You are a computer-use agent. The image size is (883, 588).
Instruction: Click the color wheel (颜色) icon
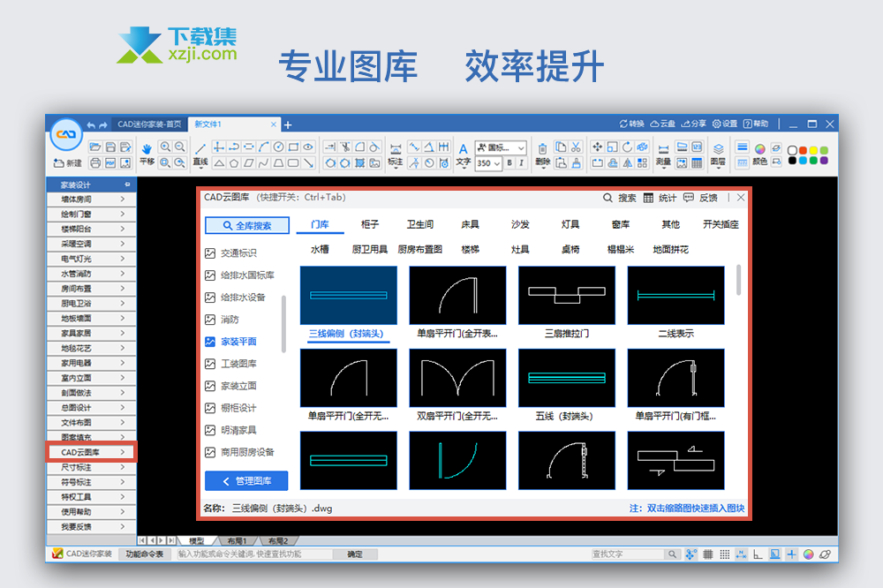coord(759,149)
